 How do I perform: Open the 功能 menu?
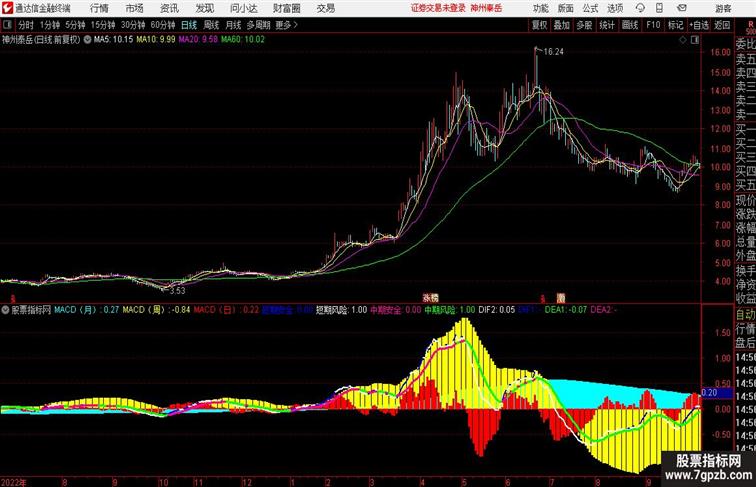(541, 8)
